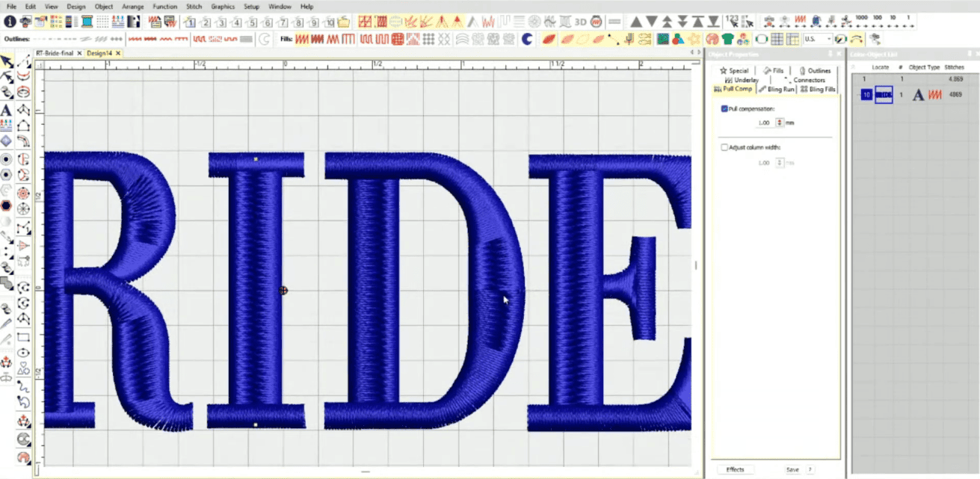Switch to the Special properties tab
Image resolution: width=980 pixels, height=479 pixels.
[734, 70]
